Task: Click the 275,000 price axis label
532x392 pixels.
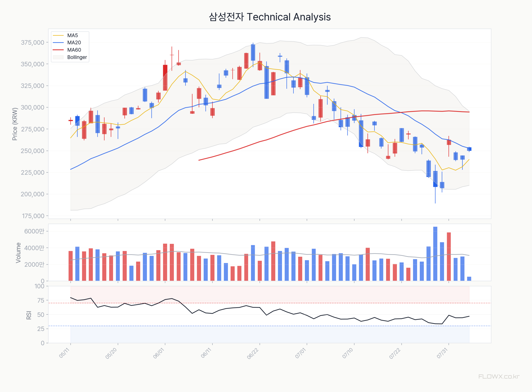Action: coord(32,129)
